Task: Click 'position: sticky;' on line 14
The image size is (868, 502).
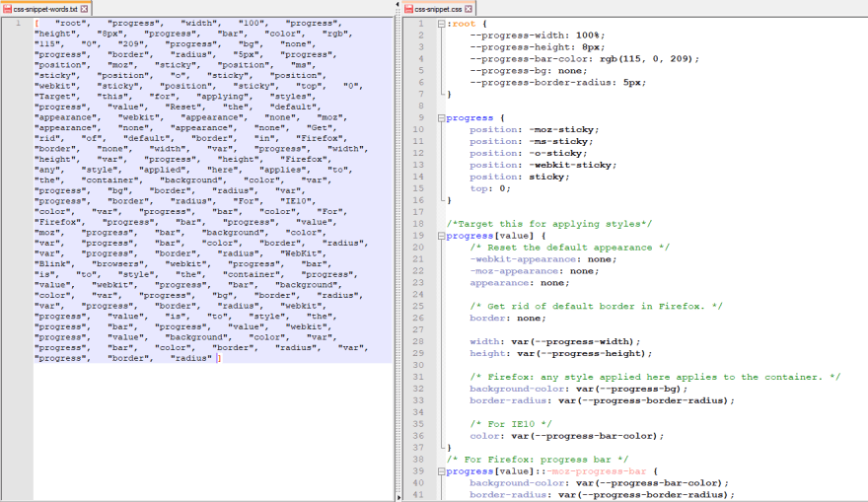Action: tap(519, 178)
